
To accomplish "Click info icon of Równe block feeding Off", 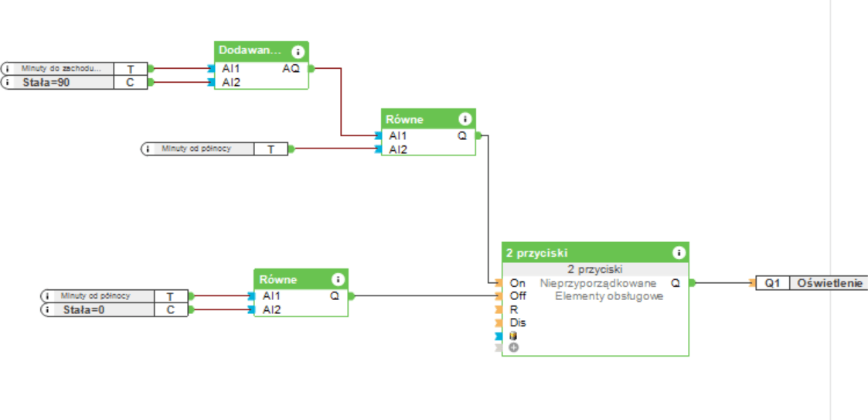I will click(338, 279).
